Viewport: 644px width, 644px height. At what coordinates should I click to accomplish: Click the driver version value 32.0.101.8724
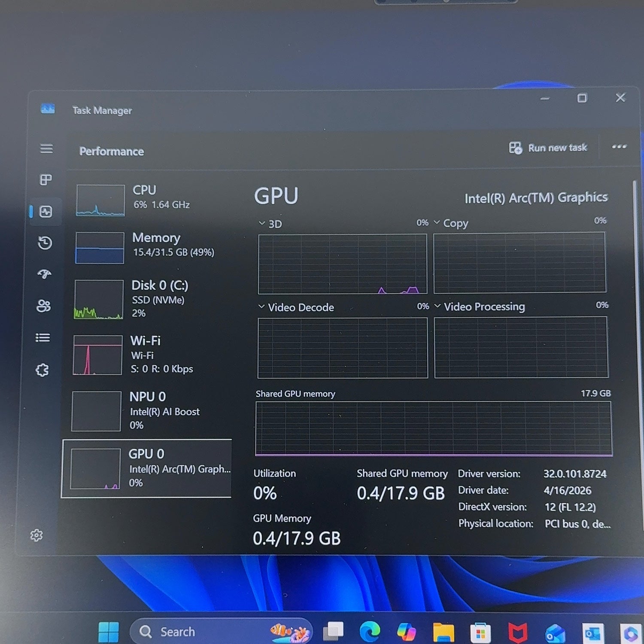(575, 474)
